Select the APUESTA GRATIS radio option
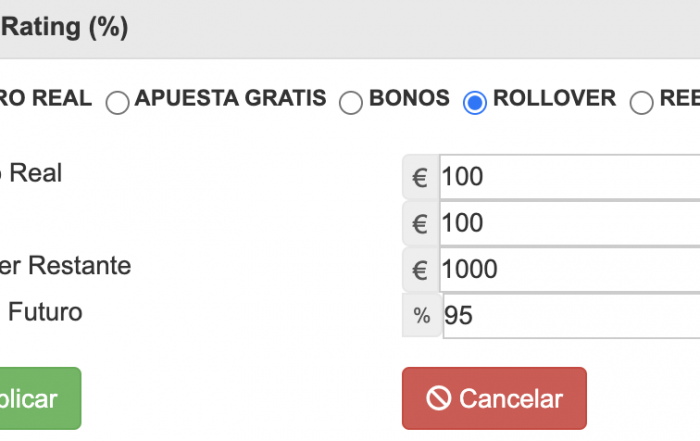Screen dimensions: 700x441 click(x=117, y=103)
